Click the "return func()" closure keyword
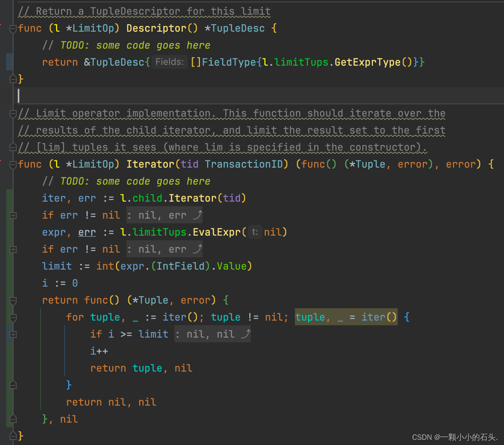The width and height of the screenshot is (504, 445). click(81, 300)
